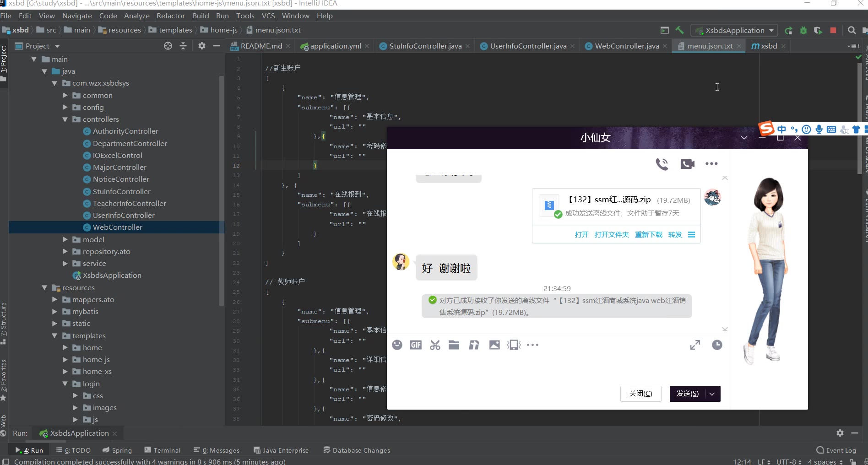Screen dimensions: 868x465
Task: Show the hidden editor tabs list
Action: click(x=853, y=46)
